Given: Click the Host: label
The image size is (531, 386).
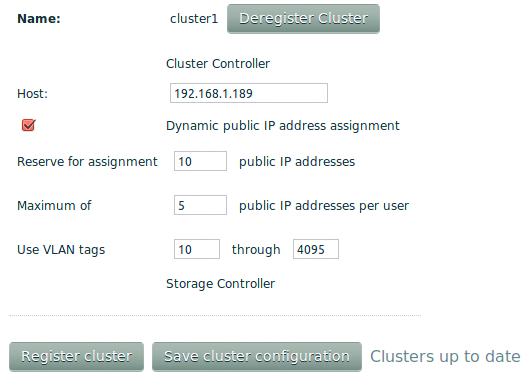Looking at the screenshot, I should point(33,94).
